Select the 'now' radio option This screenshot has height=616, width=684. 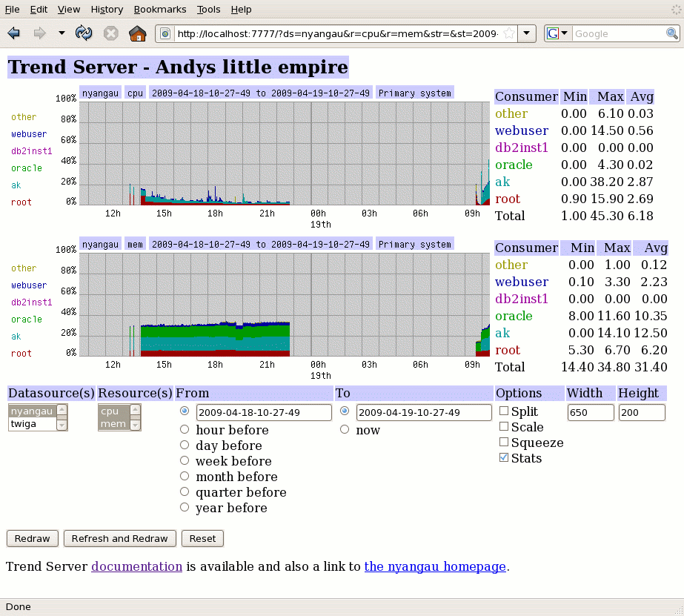[345, 429]
